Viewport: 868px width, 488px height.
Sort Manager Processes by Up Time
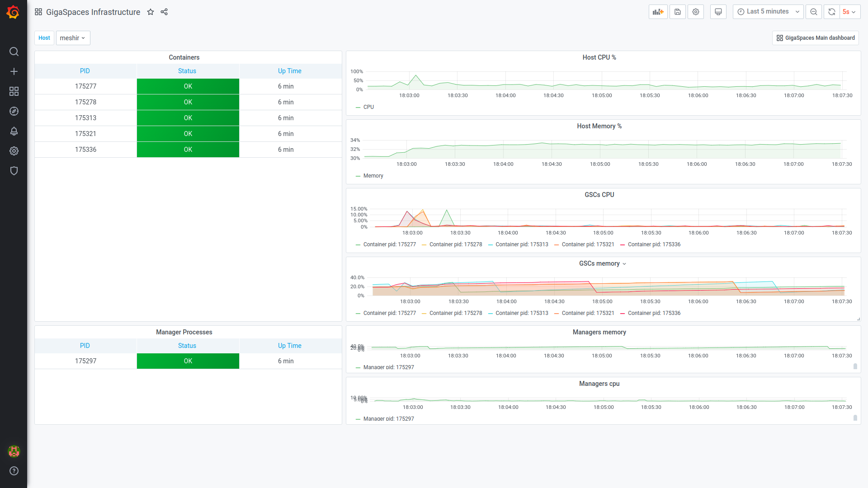click(x=290, y=346)
